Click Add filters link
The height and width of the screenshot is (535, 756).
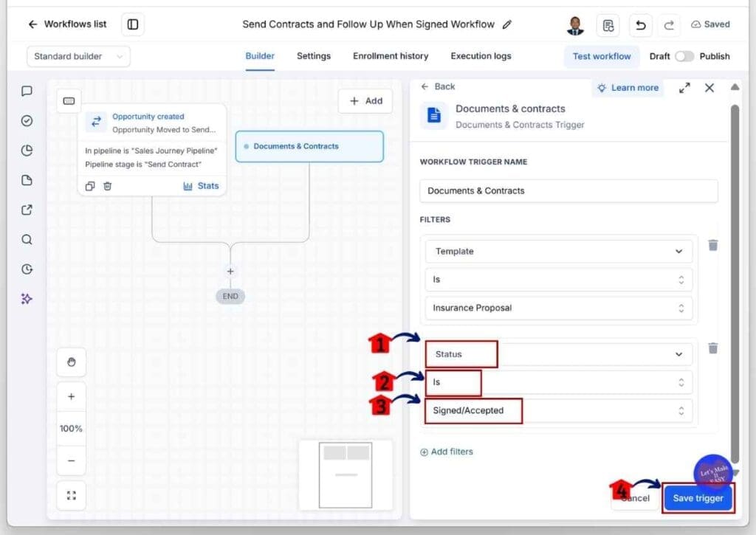click(447, 452)
